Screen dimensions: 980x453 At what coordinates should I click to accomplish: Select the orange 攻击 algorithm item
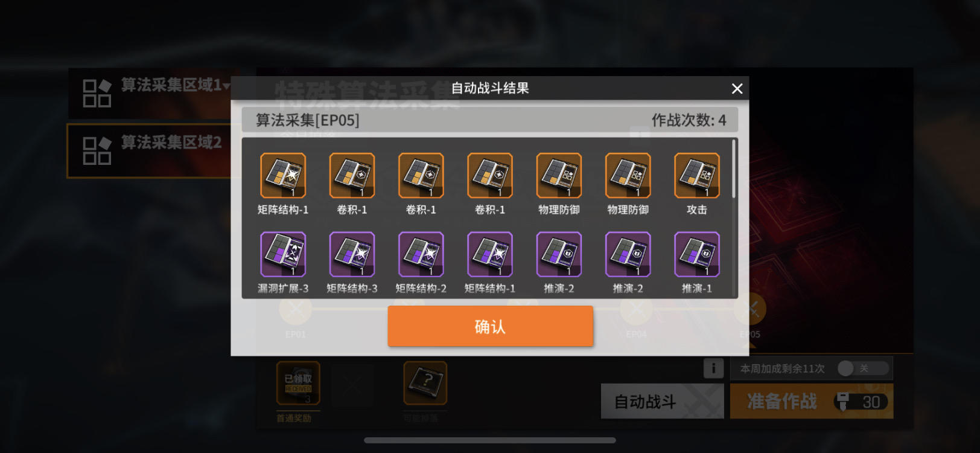click(697, 176)
